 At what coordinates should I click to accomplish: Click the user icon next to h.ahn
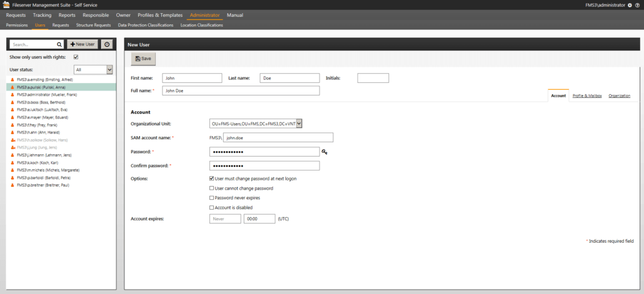point(13,132)
